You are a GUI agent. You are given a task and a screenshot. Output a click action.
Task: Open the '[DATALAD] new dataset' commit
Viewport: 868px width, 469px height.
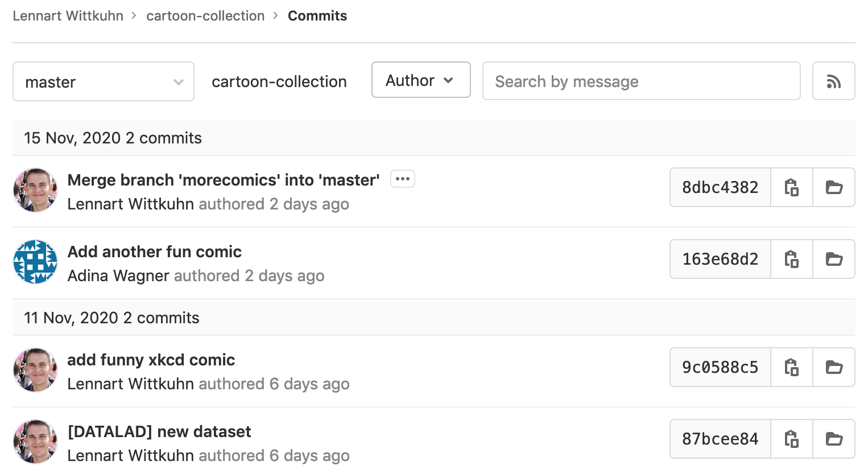coord(159,431)
